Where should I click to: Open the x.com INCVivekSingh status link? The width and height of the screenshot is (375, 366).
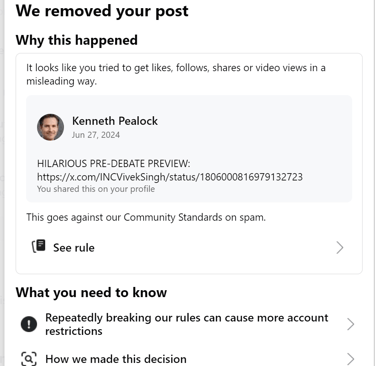170,177
